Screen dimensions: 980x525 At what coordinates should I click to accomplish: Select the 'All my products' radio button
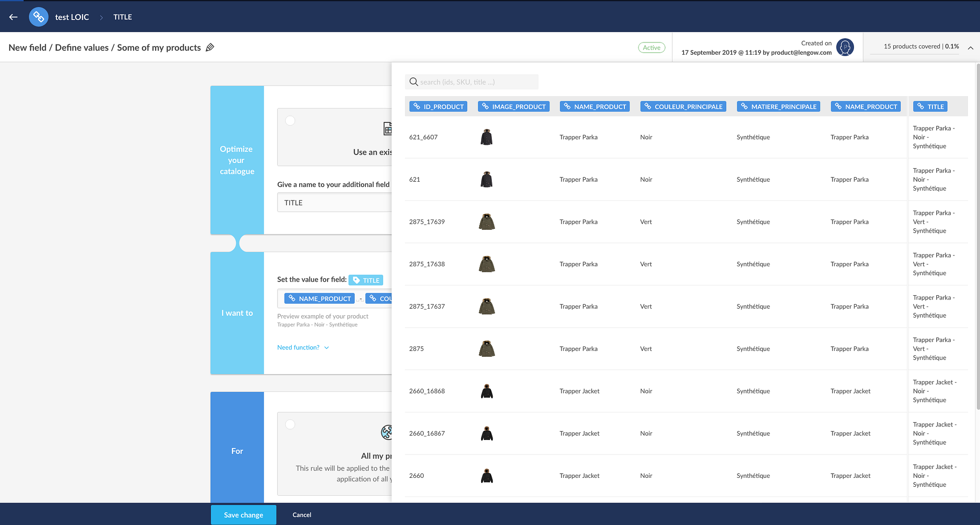click(290, 424)
